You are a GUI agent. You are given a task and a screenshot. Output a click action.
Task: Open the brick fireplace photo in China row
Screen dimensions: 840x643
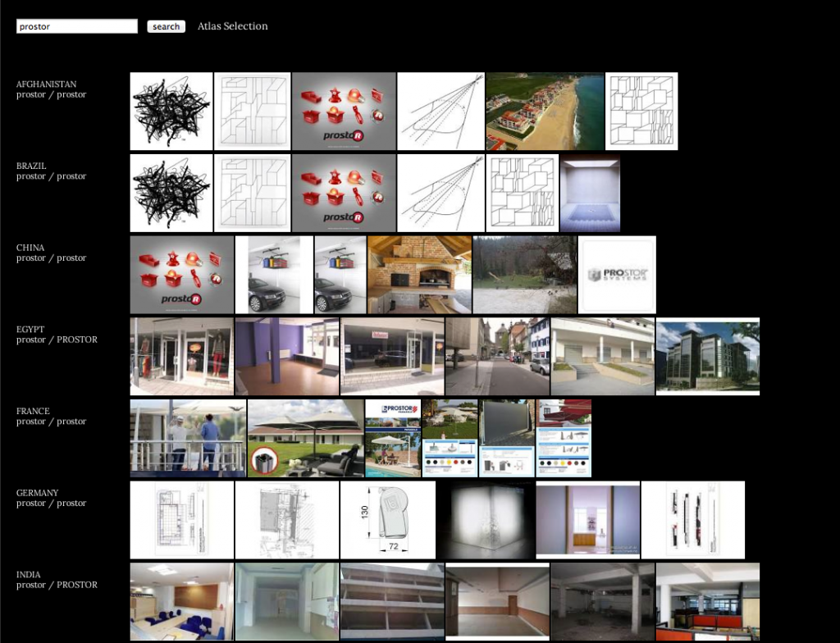pyautogui.click(x=419, y=275)
